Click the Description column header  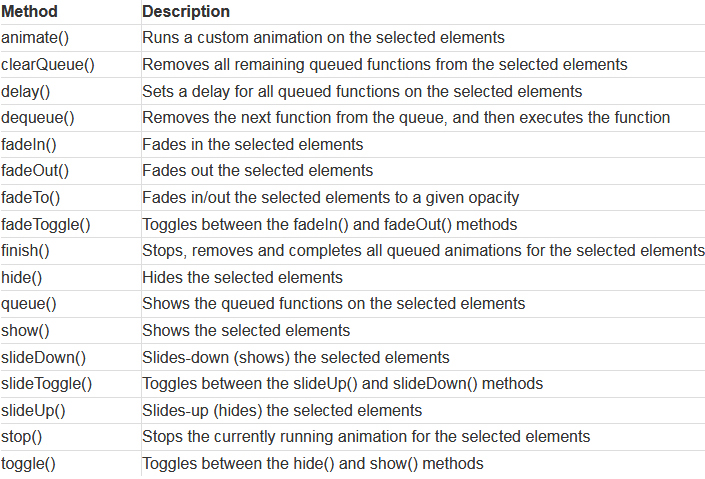pyautogui.click(x=186, y=11)
